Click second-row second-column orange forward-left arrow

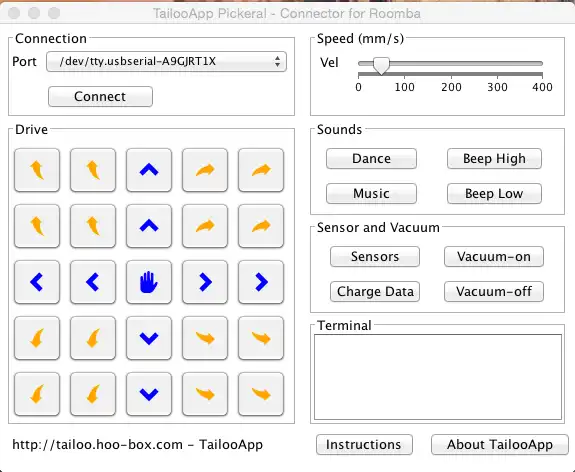93,226
